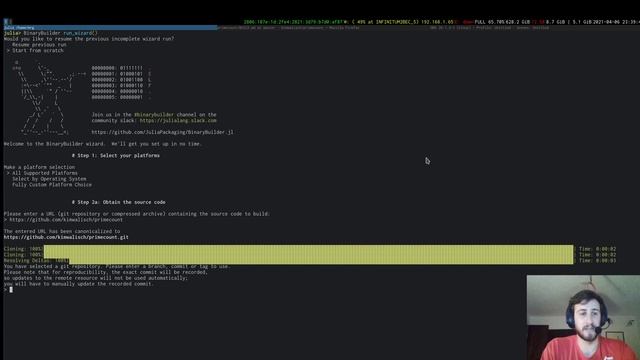Open the julialang.slack.com link
Screen dimensions: 640x360
(178, 121)
